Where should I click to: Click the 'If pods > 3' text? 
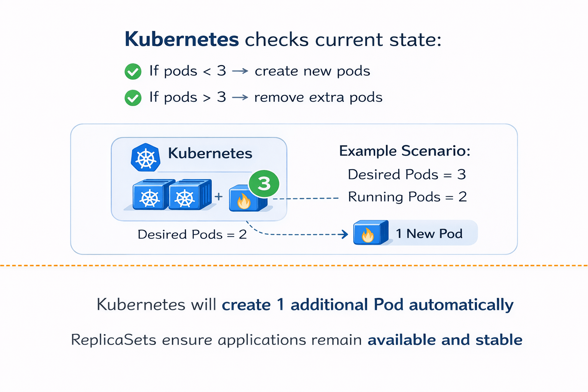(x=188, y=98)
